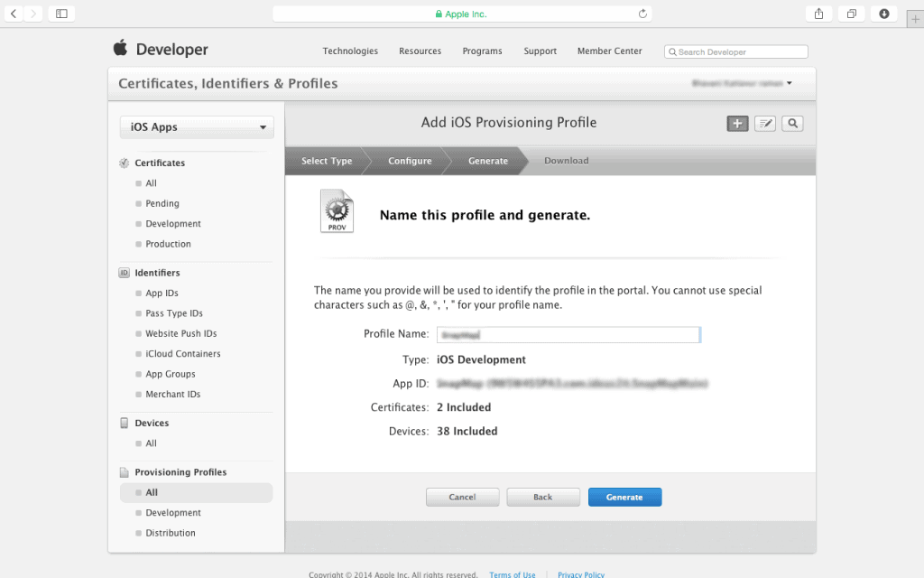Click the edit profiles pencil icon
The height and width of the screenshot is (578, 924).
pyautogui.click(x=765, y=123)
